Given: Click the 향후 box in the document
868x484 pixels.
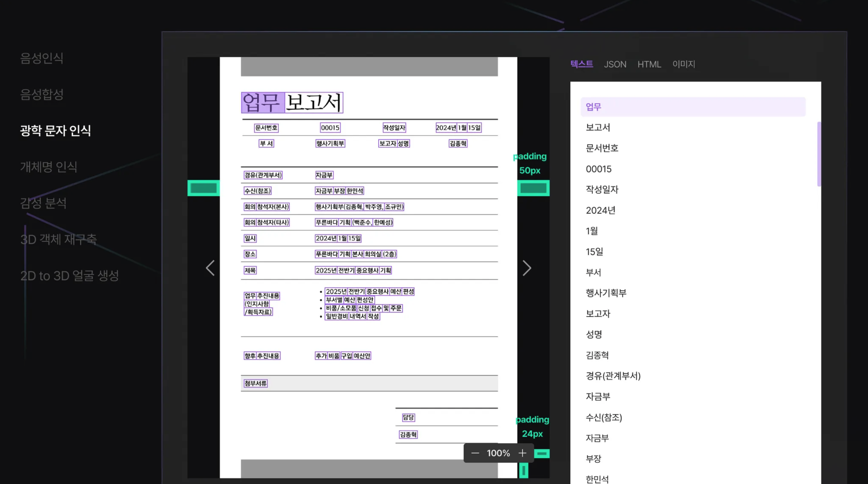Looking at the screenshot, I should coord(250,356).
